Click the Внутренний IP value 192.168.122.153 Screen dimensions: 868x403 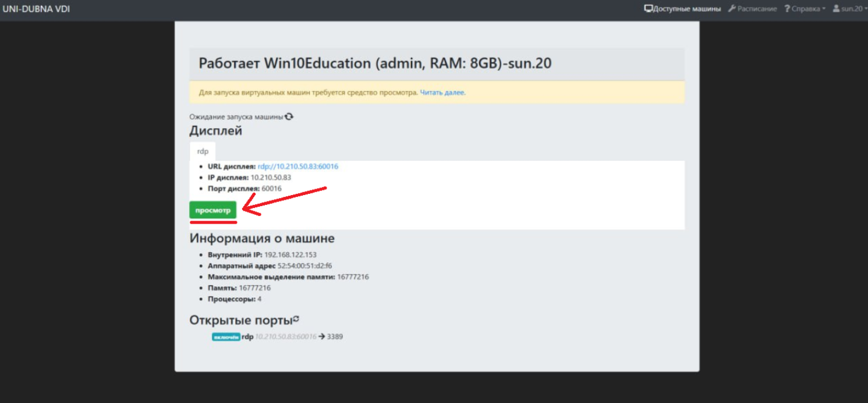click(x=290, y=255)
